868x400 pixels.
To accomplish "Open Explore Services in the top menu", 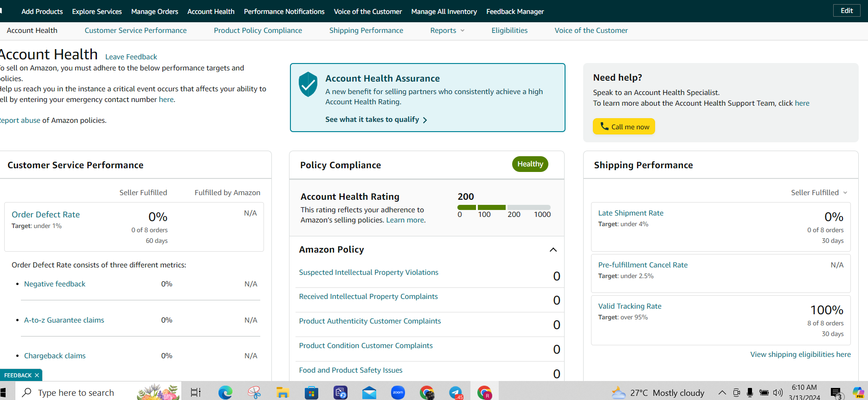I will [x=97, y=12].
